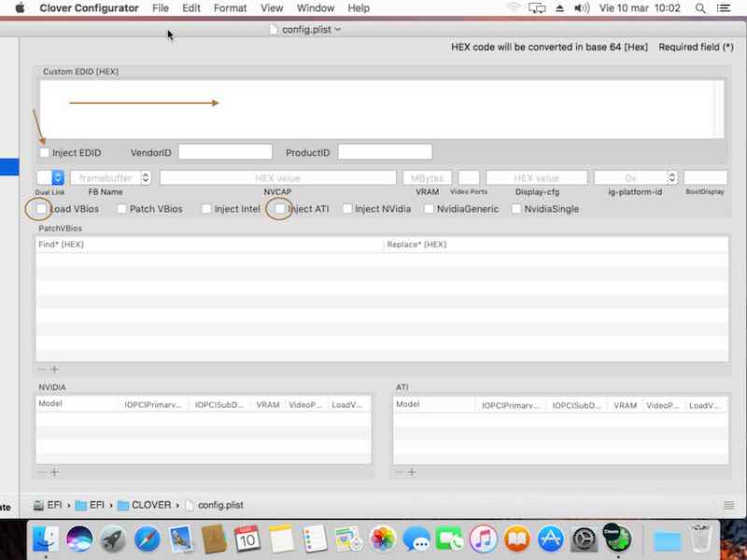747x560 pixels.
Task: Remove ATI card entry with minus
Action: point(400,472)
